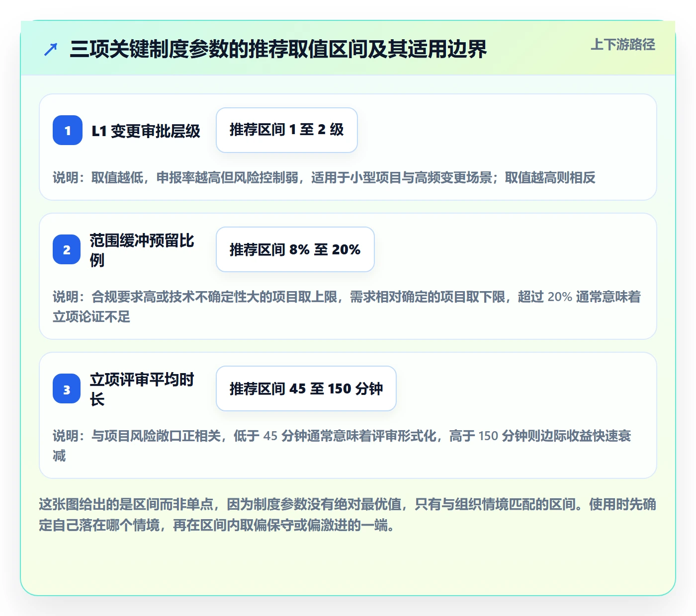Select the L1 变更审批层级 label
This screenshot has width=696, height=616.
click(x=146, y=131)
